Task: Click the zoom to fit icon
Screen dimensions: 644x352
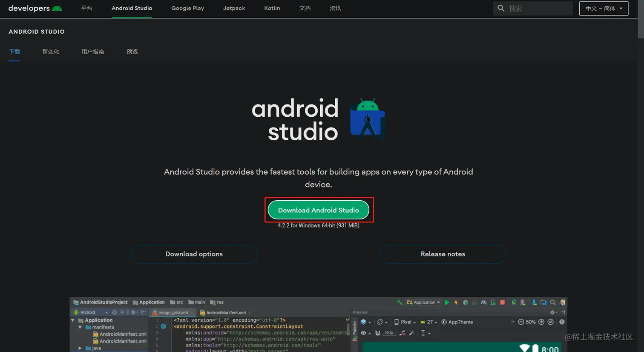Action: 551,322
